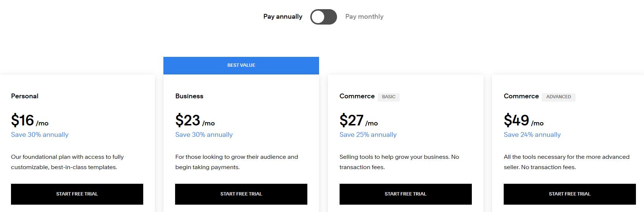644x212 pixels.
Task: Click Save 30% annually under Personal
Action: pyautogui.click(x=40, y=135)
